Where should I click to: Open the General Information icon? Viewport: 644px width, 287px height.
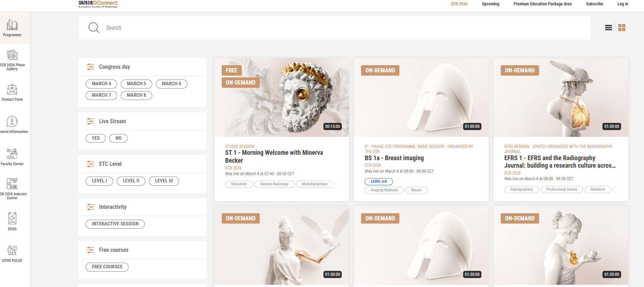12,122
